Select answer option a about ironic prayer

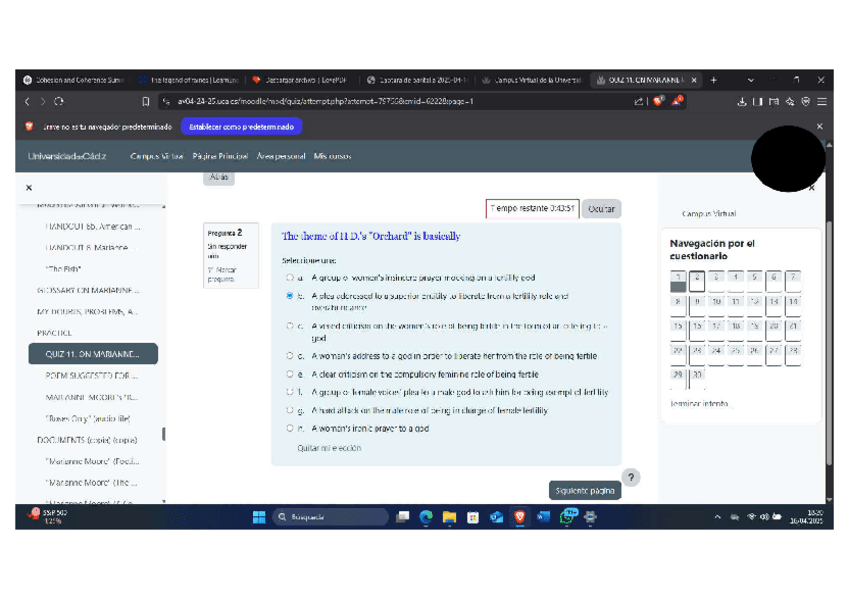290,278
